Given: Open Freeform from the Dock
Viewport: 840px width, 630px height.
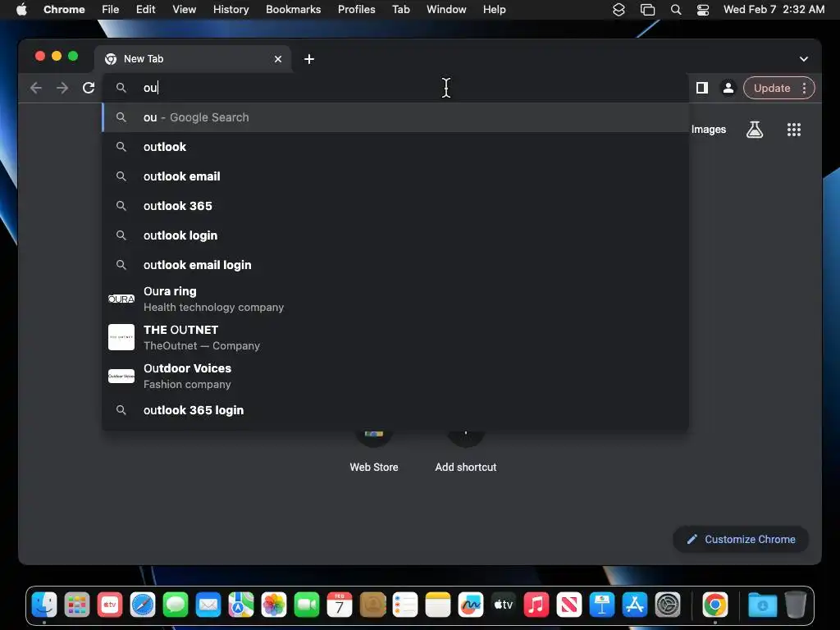Looking at the screenshot, I should point(471,605).
